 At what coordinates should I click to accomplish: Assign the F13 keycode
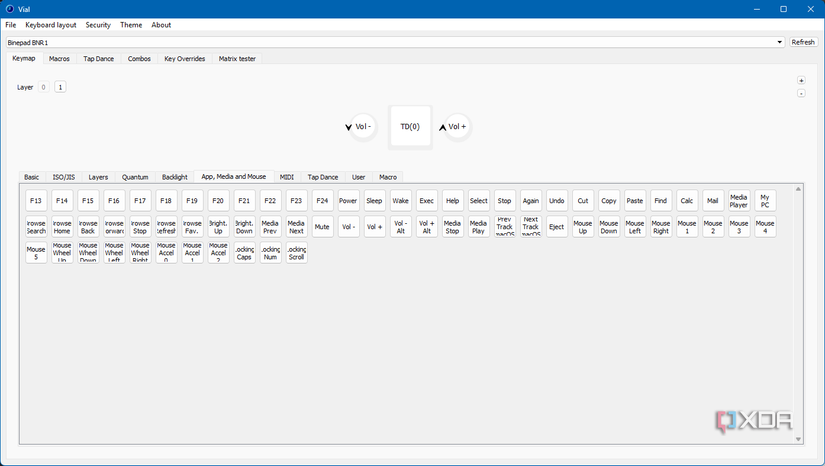pos(36,200)
